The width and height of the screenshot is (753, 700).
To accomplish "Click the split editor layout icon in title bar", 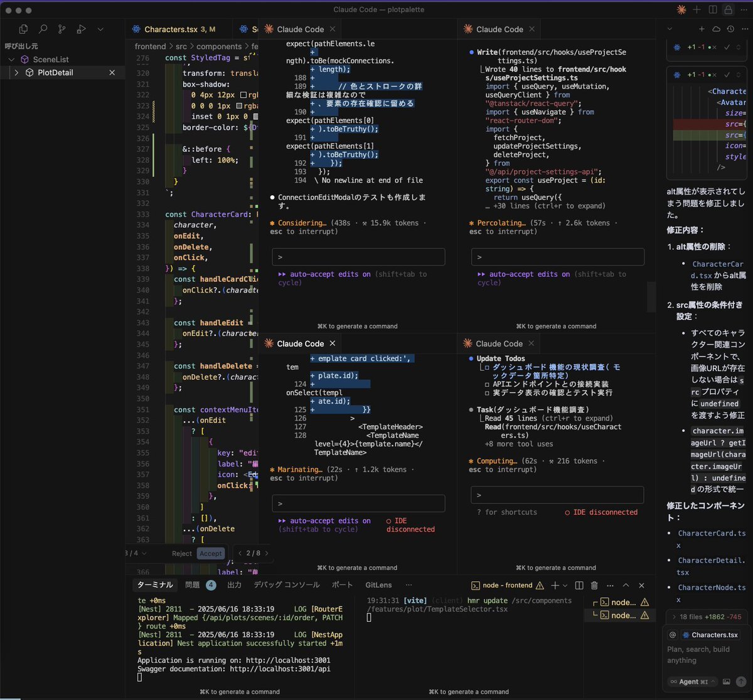I will [713, 10].
